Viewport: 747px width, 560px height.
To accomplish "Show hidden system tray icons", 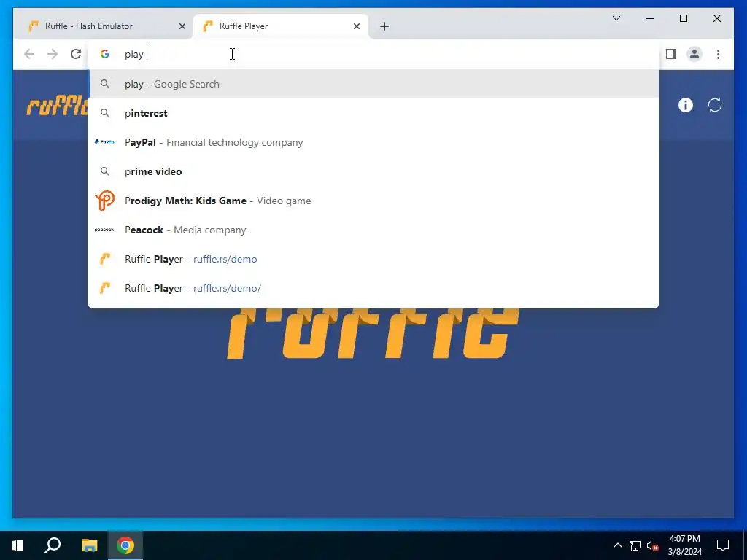I will point(617,545).
